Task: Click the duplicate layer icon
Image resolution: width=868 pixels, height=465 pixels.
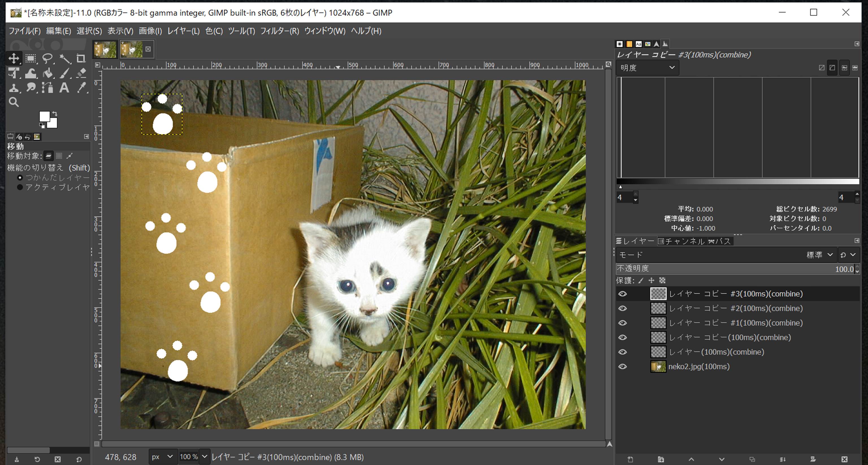Action: click(752, 459)
